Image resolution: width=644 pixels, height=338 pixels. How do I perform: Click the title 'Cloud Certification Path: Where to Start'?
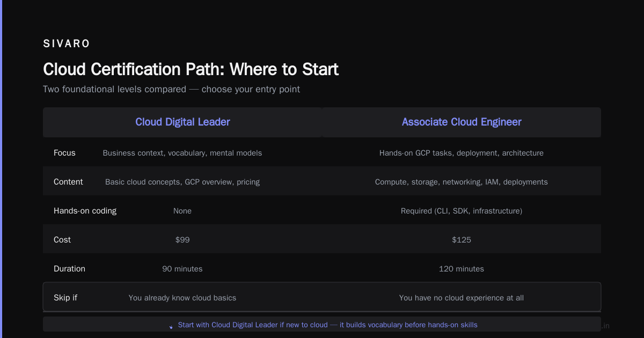[x=191, y=69]
